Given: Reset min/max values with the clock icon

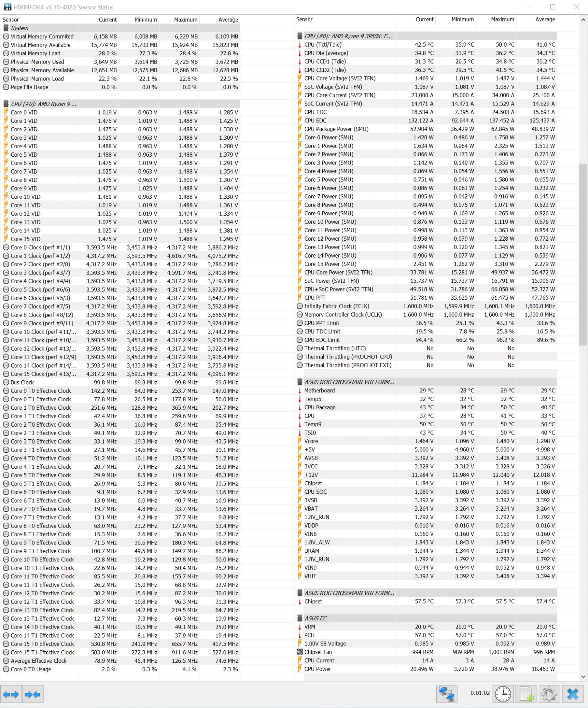Looking at the screenshot, I should click(503, 694).
